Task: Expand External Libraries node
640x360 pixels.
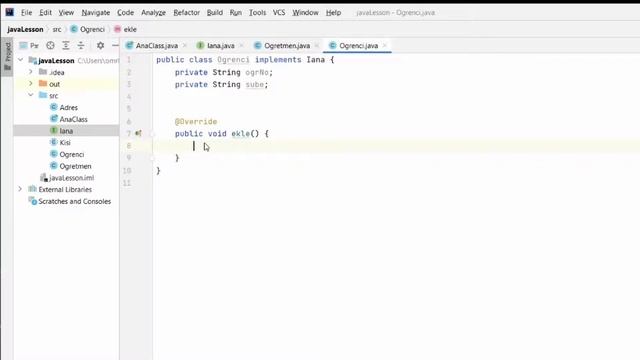Action: pyautogui.click(x=20, y=189)
